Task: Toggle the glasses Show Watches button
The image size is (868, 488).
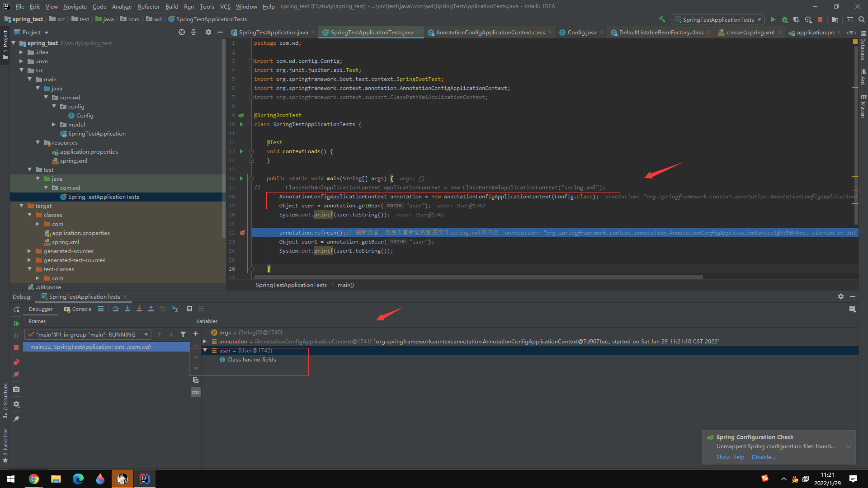Action: coord(196,392)
